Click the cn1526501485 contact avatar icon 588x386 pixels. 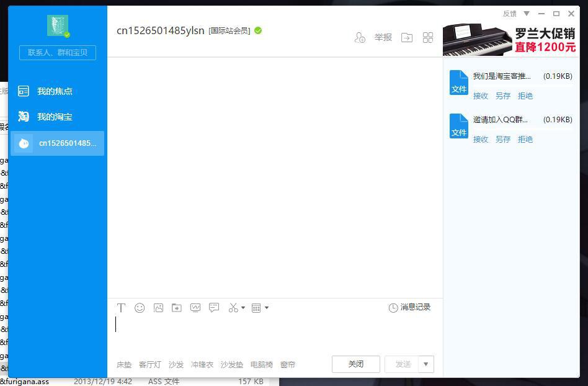24,143
